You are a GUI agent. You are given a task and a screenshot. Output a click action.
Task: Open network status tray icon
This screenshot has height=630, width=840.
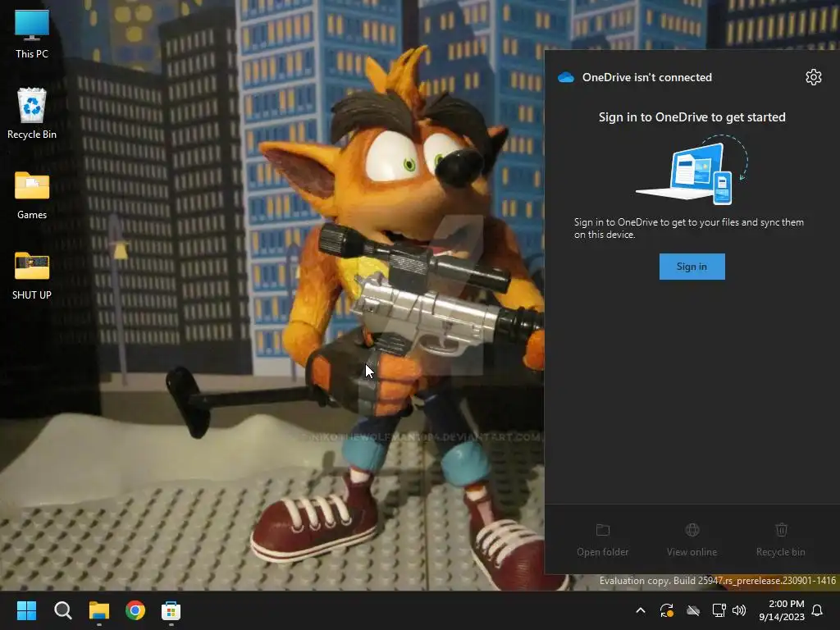[x=719, y=610]
